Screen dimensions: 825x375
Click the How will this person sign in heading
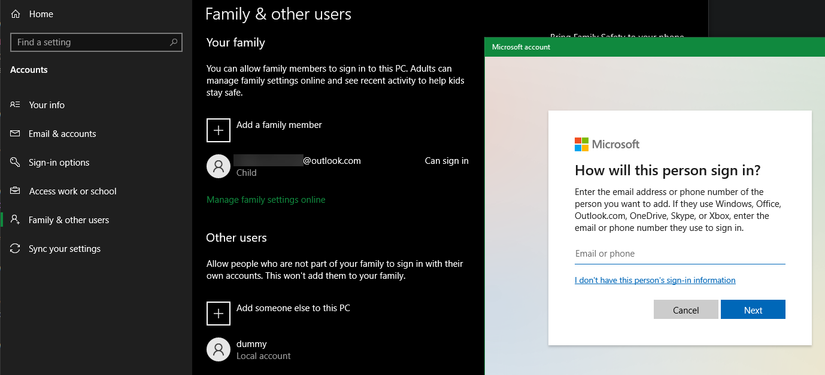[668, 170]
